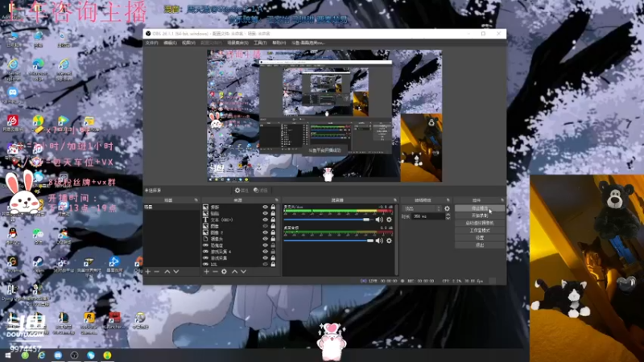This screenshot has width=644, height=362.
Task: Open the 视图(V) menu
Action: (x=188, y=43)
